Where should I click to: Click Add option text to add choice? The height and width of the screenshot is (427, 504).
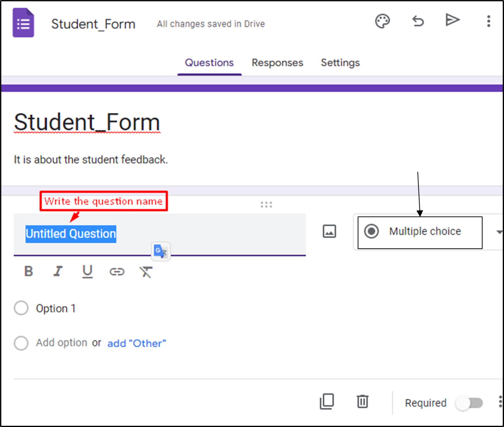click(62, 343)
